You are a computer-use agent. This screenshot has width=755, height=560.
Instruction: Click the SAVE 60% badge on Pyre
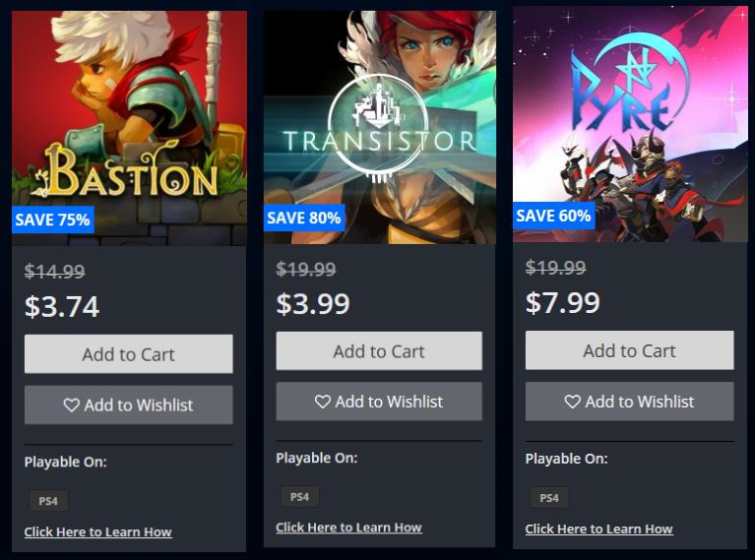(x=554, y=216)
